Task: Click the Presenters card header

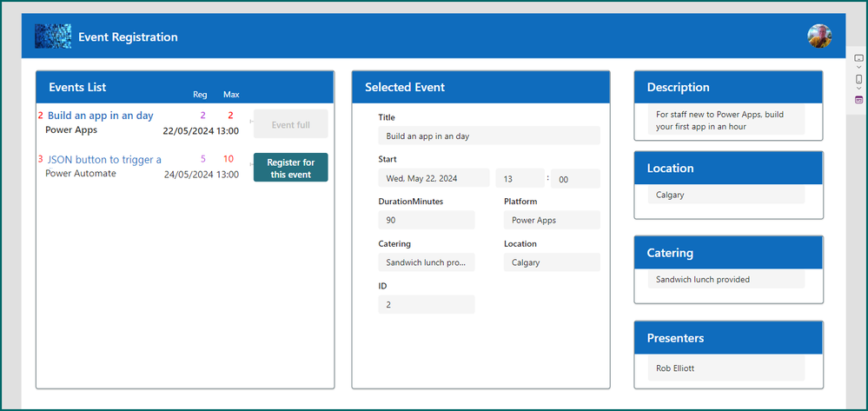Action: tap(728, 338)
